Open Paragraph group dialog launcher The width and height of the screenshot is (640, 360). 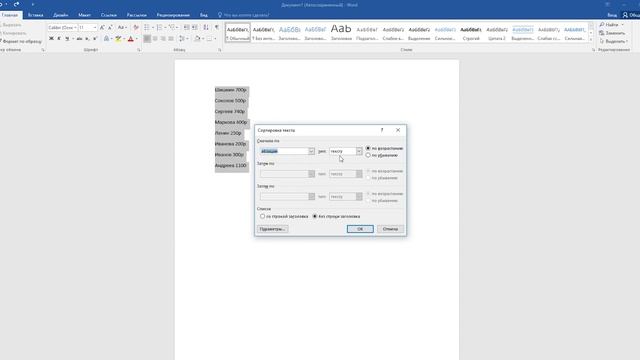[220, 50]
